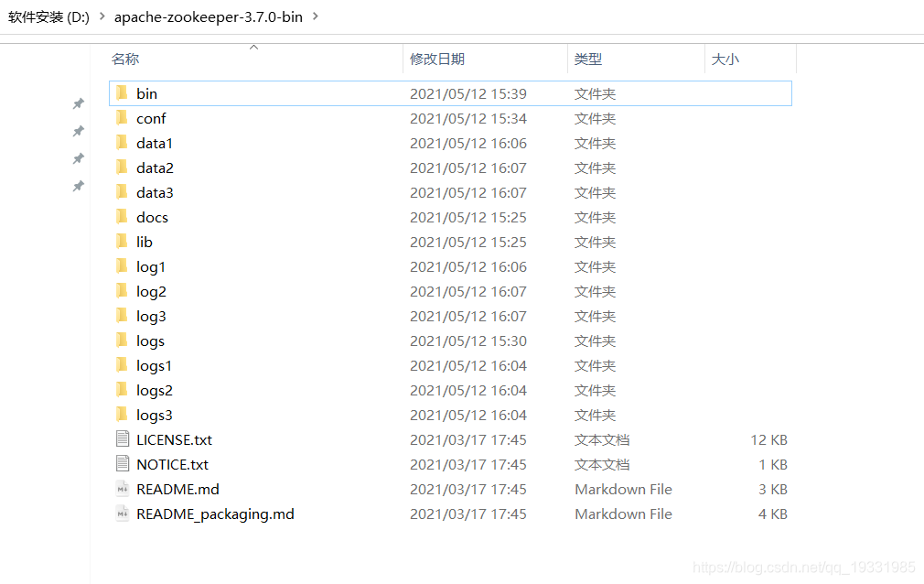Click the log3 folder icon
Viewport: 924px width, 584px height.
[x=122, y=316]
